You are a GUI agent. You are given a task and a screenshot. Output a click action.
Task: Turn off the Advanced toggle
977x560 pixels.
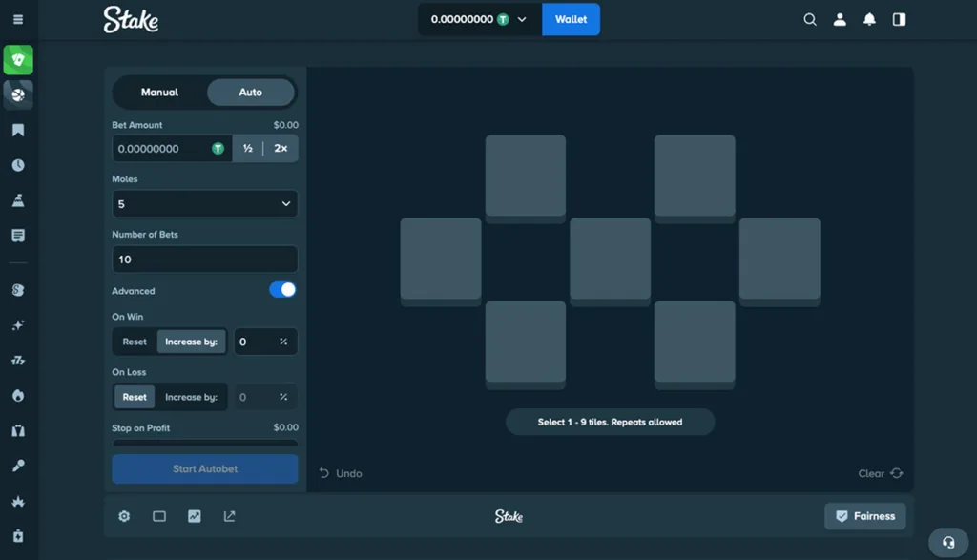pyautogui.click(x=282, y=290)
